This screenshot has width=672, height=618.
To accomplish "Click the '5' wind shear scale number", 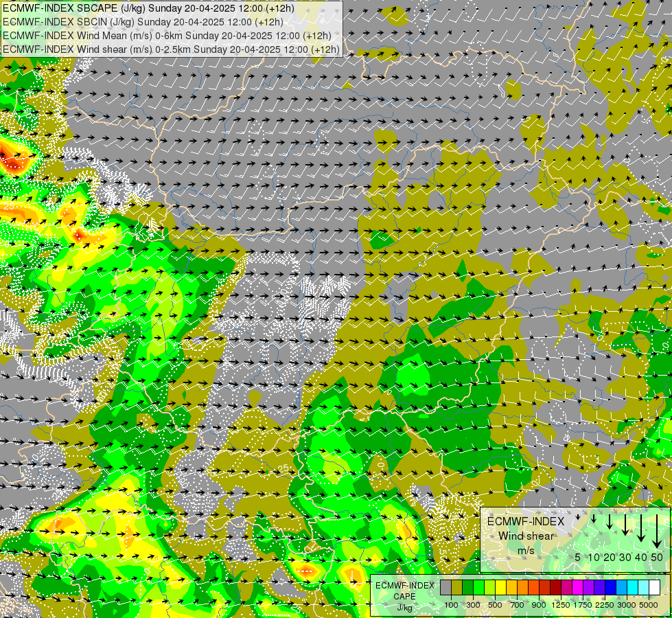I will click(x=578, y=557).
